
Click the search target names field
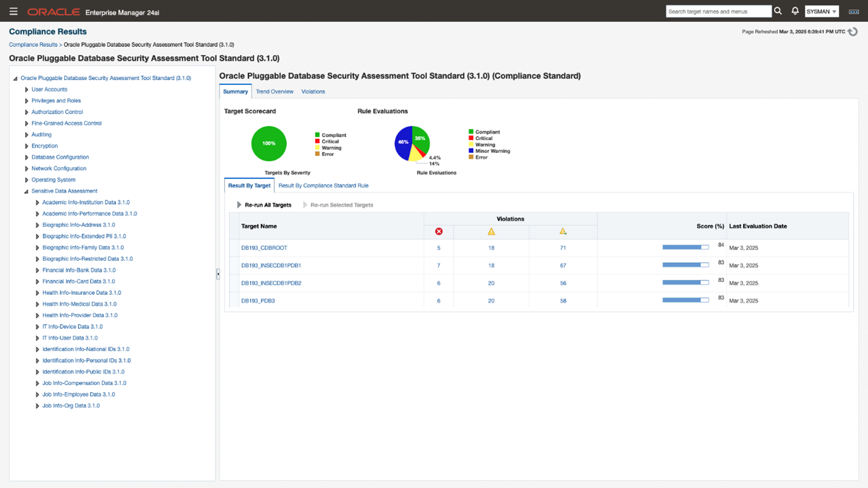718,12
